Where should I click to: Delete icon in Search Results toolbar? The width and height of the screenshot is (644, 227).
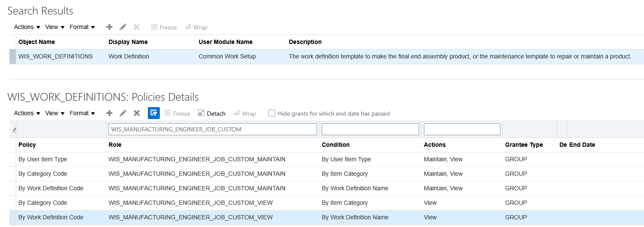click(137, 27)
